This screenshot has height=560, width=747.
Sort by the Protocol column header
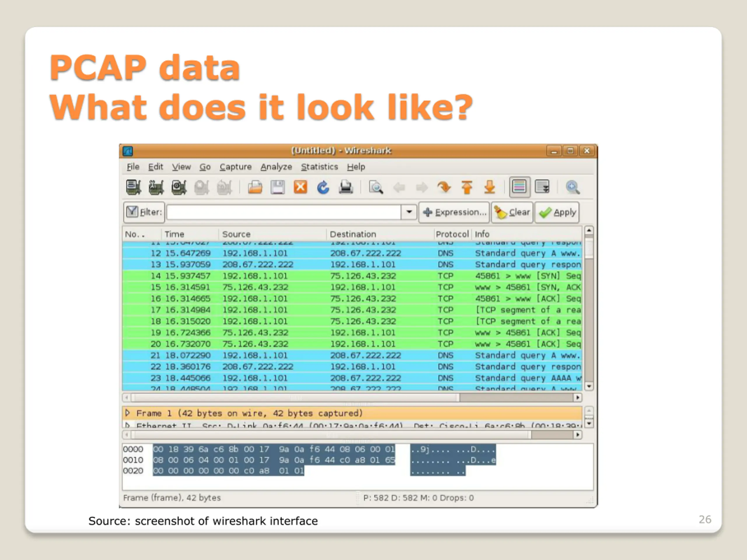pos(453,234)
